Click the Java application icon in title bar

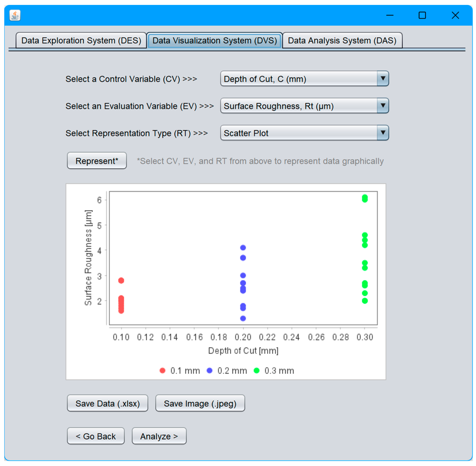pyautogui.click(x=15, y=15)
